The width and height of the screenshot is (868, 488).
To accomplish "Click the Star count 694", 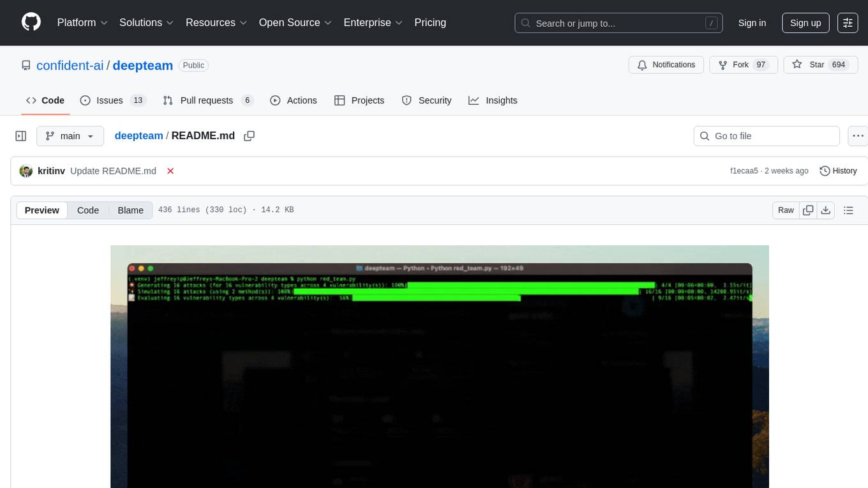I will point(839,65).
